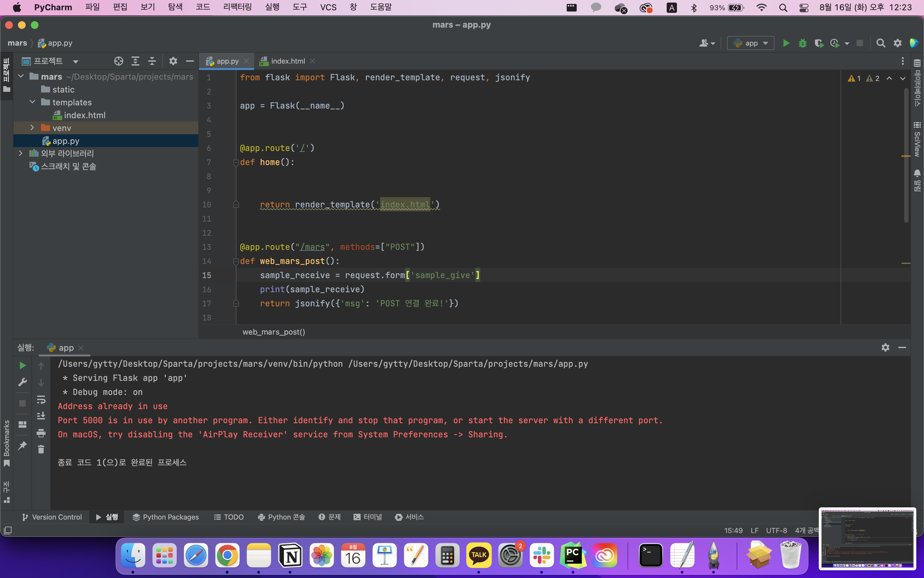Toggle the notifications bell tool window
This screenshot has height=578, width=924.
917,180
